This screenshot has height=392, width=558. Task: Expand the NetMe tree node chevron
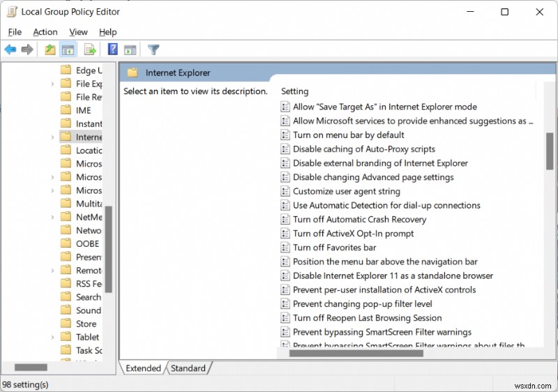point(52,217)
